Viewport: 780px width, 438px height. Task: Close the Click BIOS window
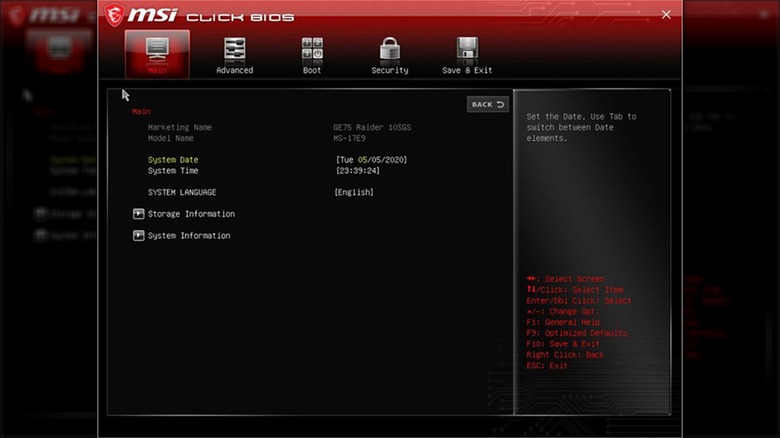point(666,15)
